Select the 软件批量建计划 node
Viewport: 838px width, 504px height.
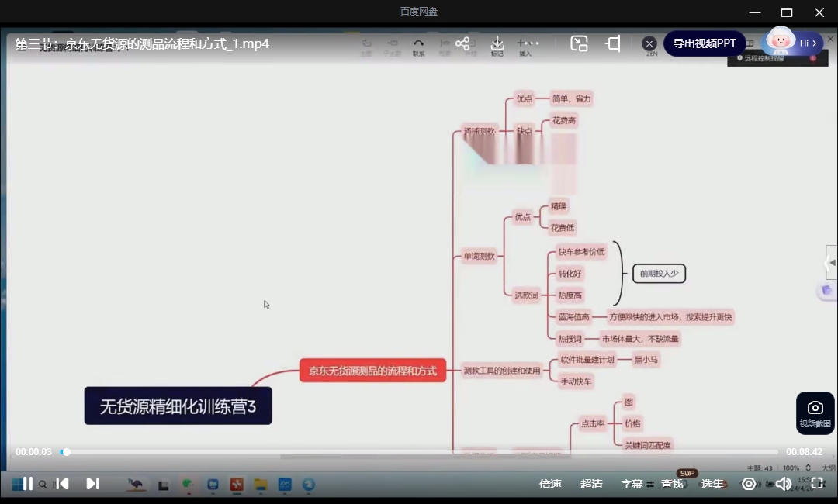587,360
